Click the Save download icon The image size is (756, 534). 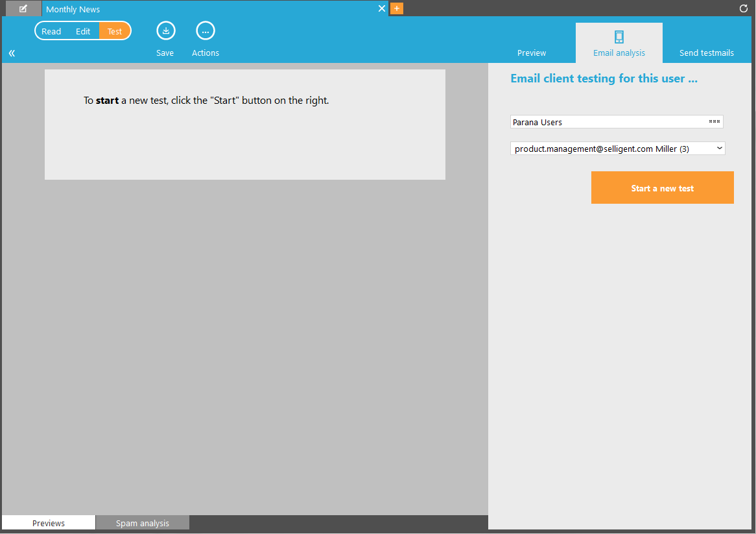(x=166, y=31)
